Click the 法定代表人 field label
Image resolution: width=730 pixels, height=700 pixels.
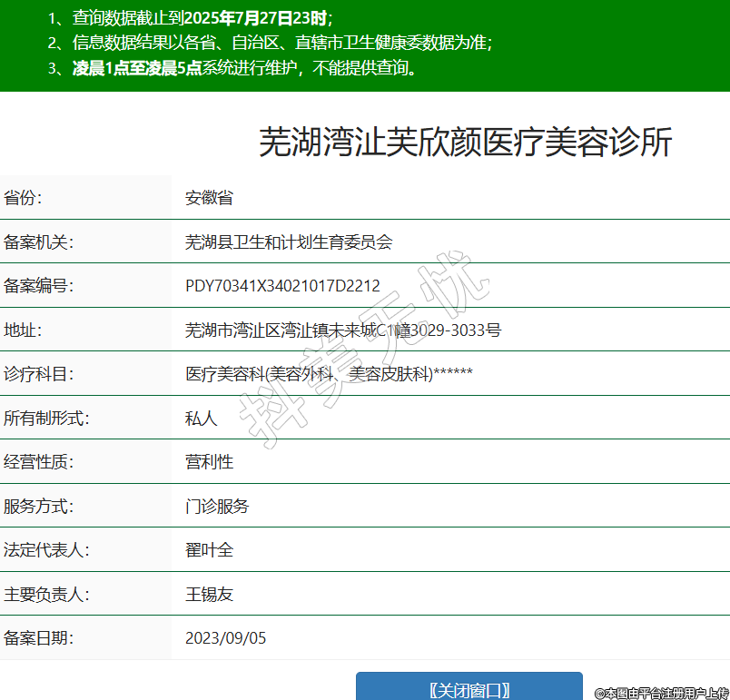tap(46, 550)
